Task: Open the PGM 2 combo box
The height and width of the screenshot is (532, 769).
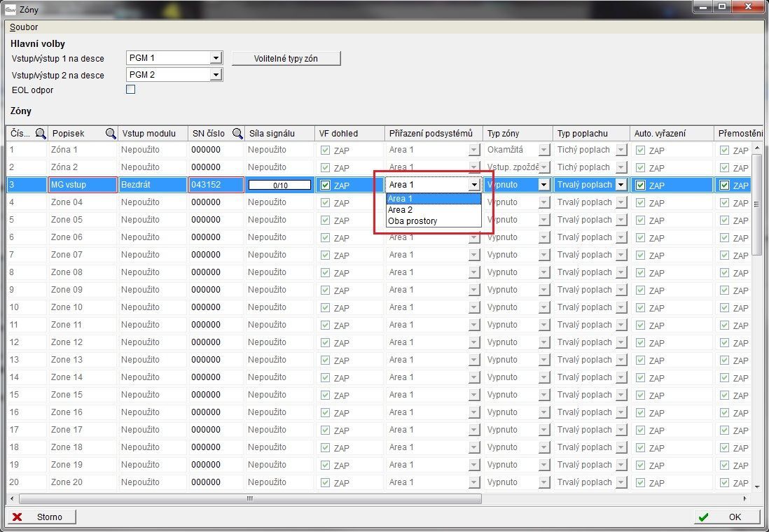Action: click(216, 75)
